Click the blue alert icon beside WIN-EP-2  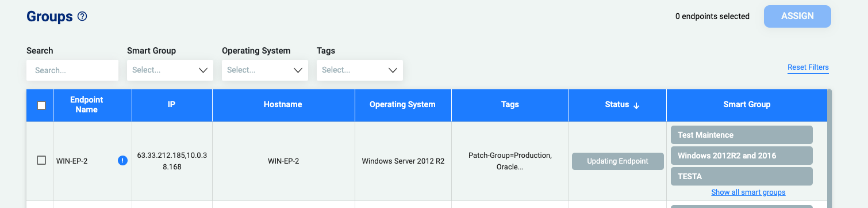coord(122,161)
